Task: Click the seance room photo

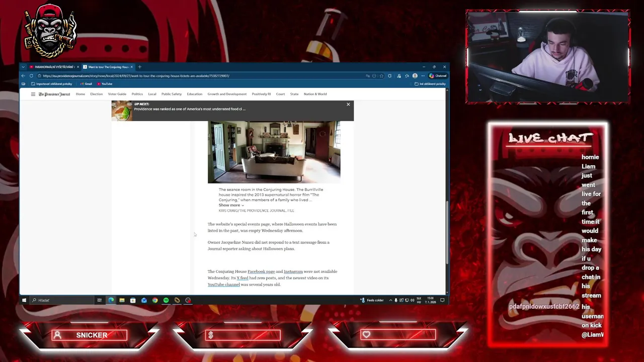Action: [274, 152]
